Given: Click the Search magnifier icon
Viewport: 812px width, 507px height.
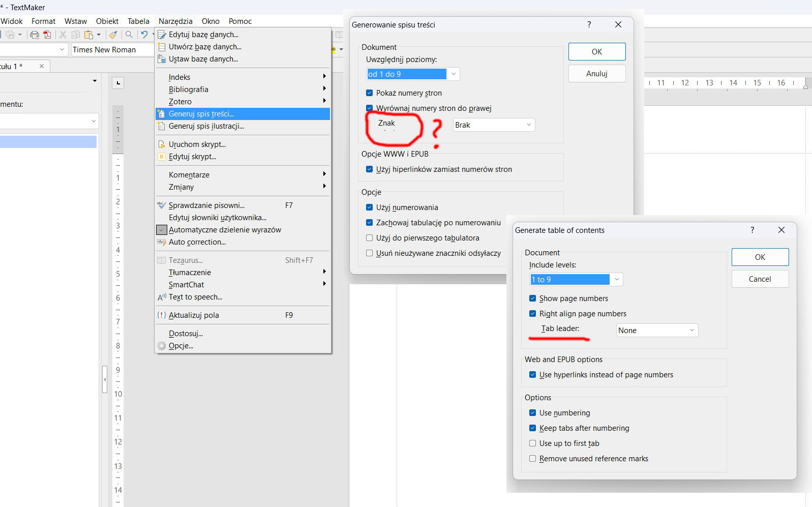Looking at the screenshot, I should 129,35.
